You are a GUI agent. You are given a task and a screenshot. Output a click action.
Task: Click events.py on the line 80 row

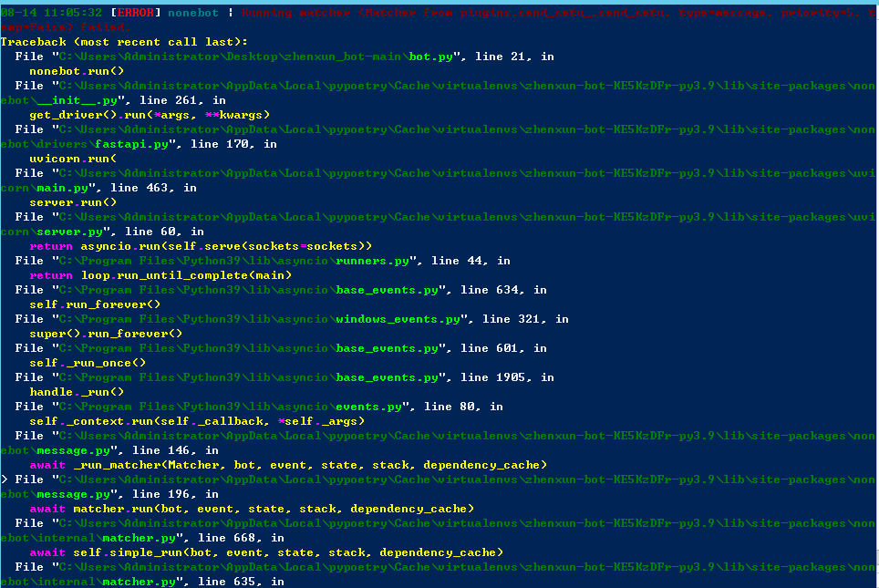(x=369, y=407)
